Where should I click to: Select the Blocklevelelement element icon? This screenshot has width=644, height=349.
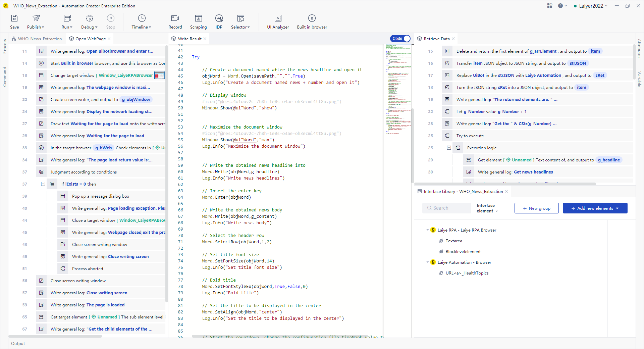pyautogui.click(x=441, y=252)
